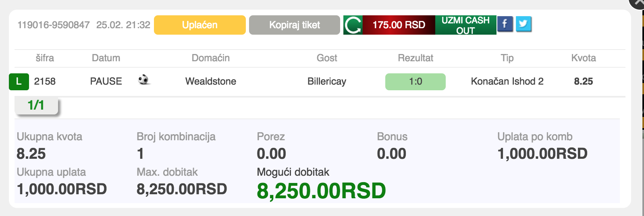Click the 8.25 odds in Kvota column

[x=584, y=81]
